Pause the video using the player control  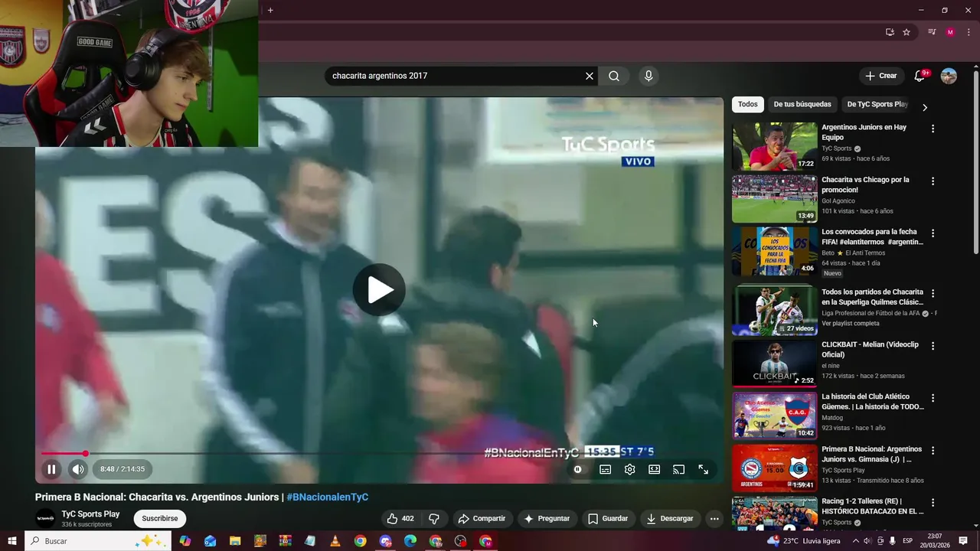tap(51, 469)
